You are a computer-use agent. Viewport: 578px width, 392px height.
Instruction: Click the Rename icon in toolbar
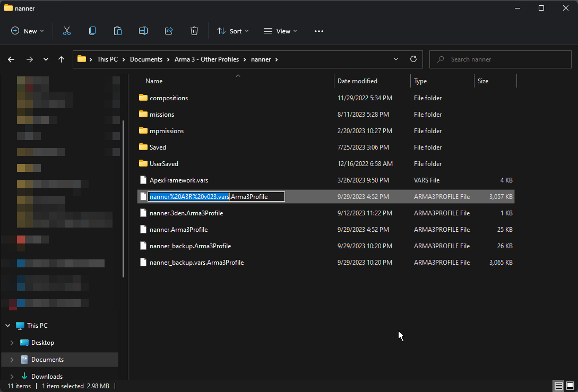coord(143,31)
